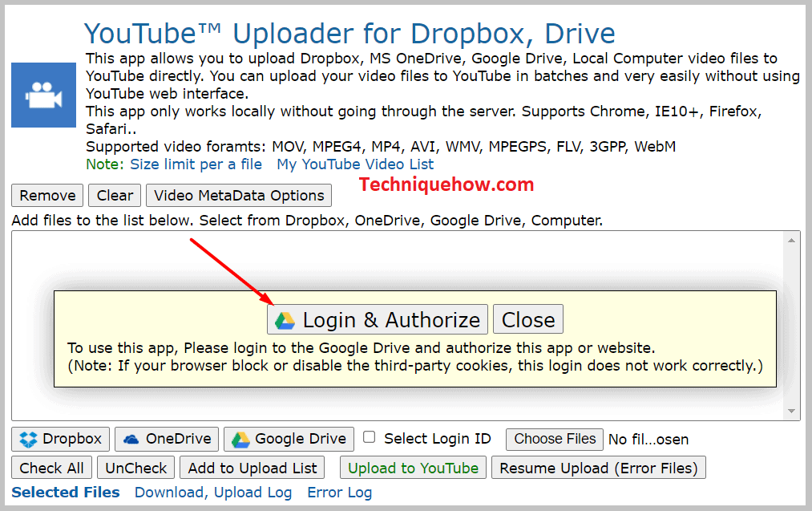The width and height of the screenshot is (812, 511).
Task: Click the Remove button
Action: [47, 196]
